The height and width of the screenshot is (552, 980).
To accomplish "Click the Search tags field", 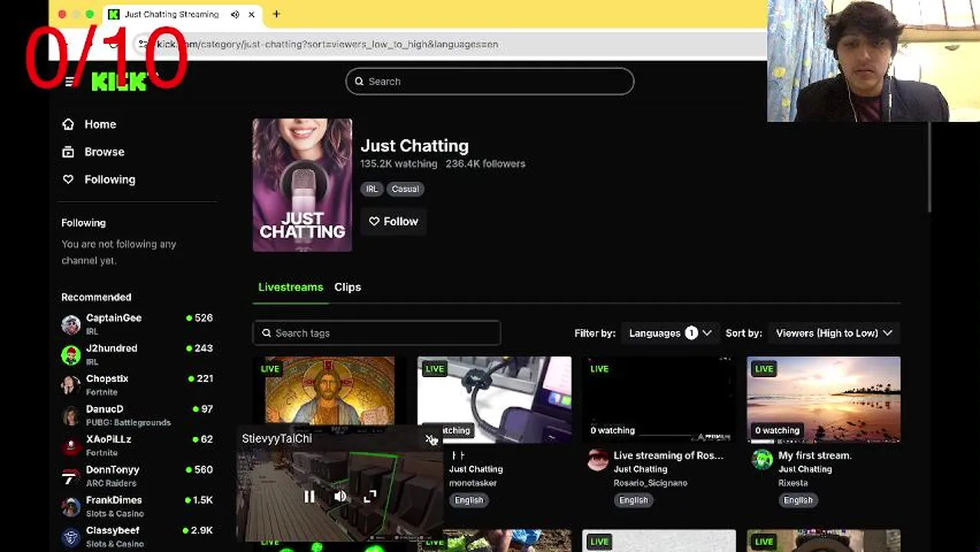I will tap(377, 333).
